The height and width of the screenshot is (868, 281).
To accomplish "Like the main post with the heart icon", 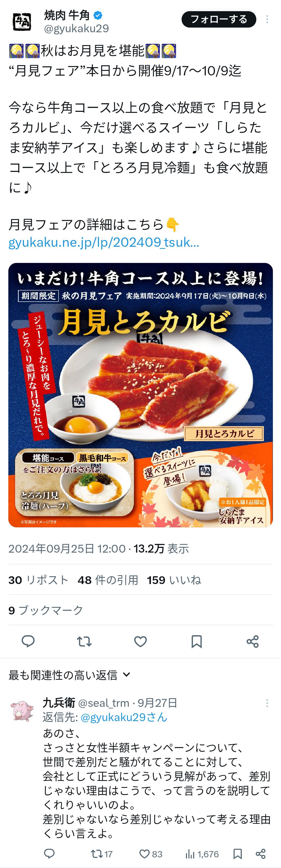I will tap(140, 641).
